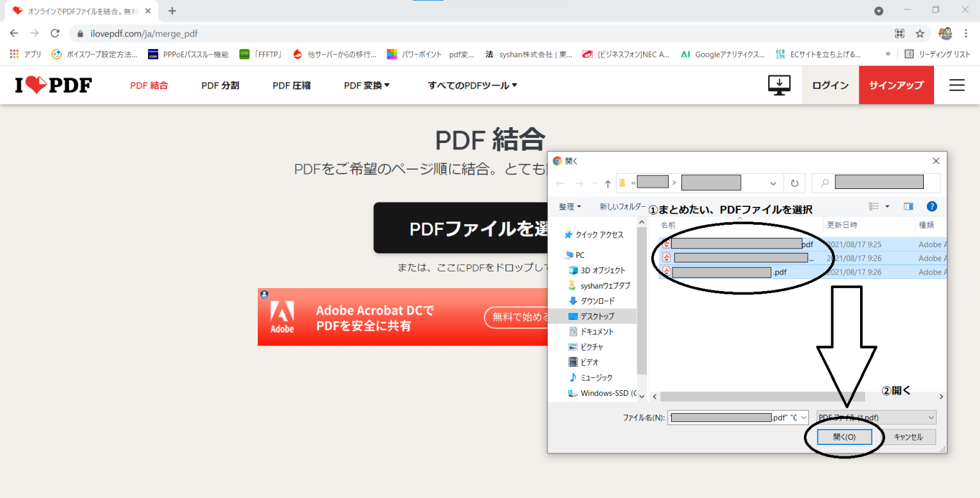The image size is (980, 498).
Task: Open the すべてのPDFツール menu
Action: tap(472, 85)
